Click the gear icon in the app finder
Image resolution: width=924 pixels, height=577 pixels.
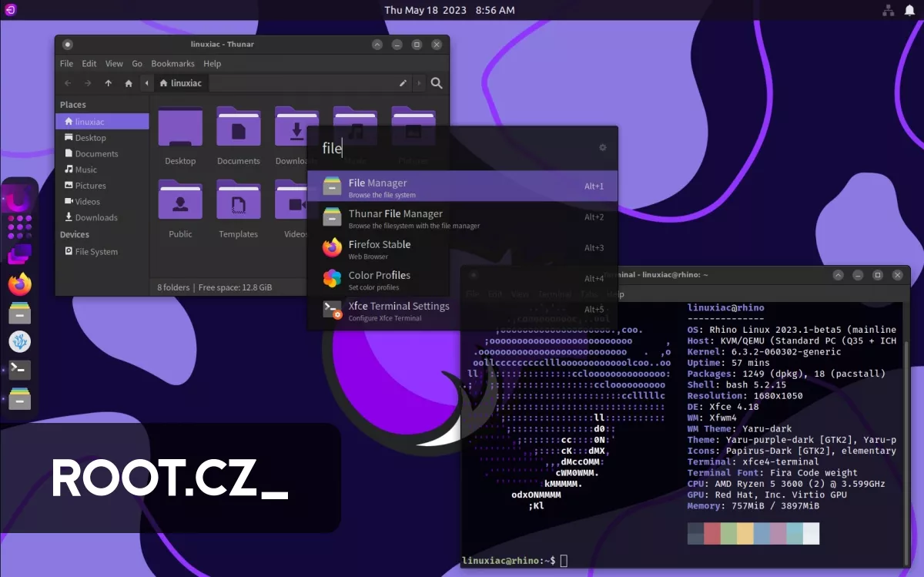(602, 148)
